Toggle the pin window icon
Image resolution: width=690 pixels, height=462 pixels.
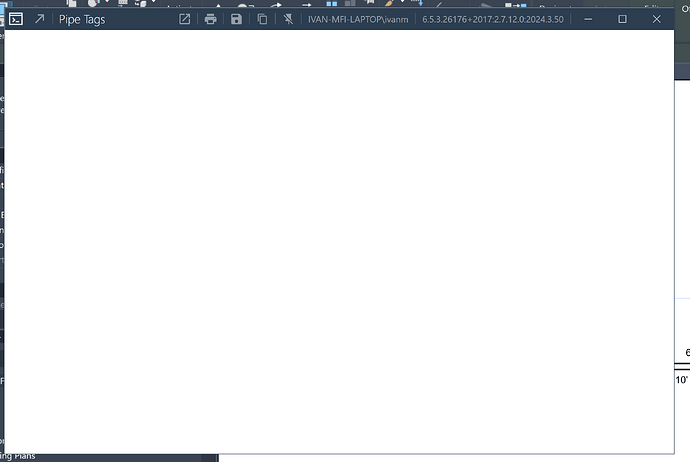point(288,19)
